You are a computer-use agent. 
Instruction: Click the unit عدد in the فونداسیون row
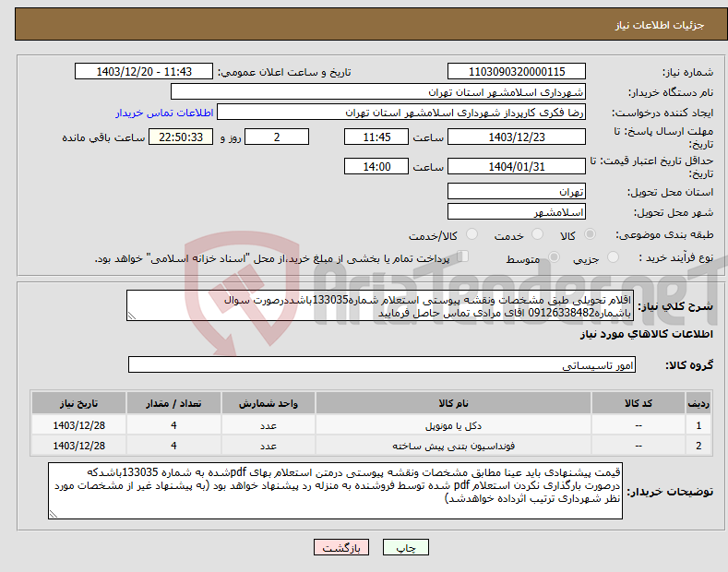pos(269,446)
